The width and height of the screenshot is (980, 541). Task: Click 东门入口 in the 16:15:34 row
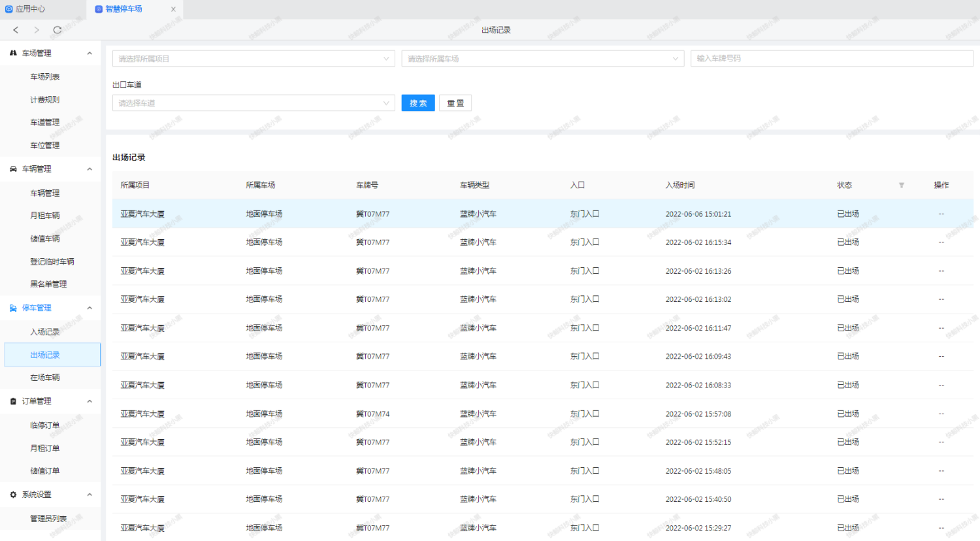click(585, 242)
